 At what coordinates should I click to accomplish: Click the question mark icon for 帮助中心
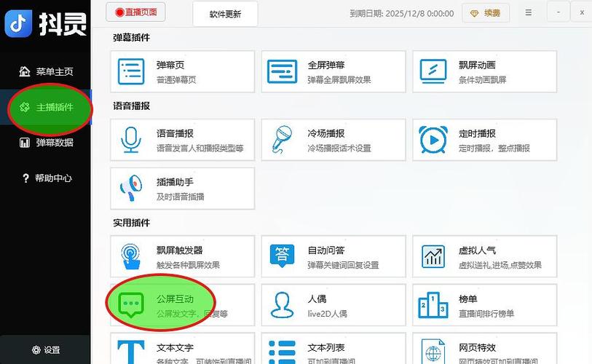(25, 178)
